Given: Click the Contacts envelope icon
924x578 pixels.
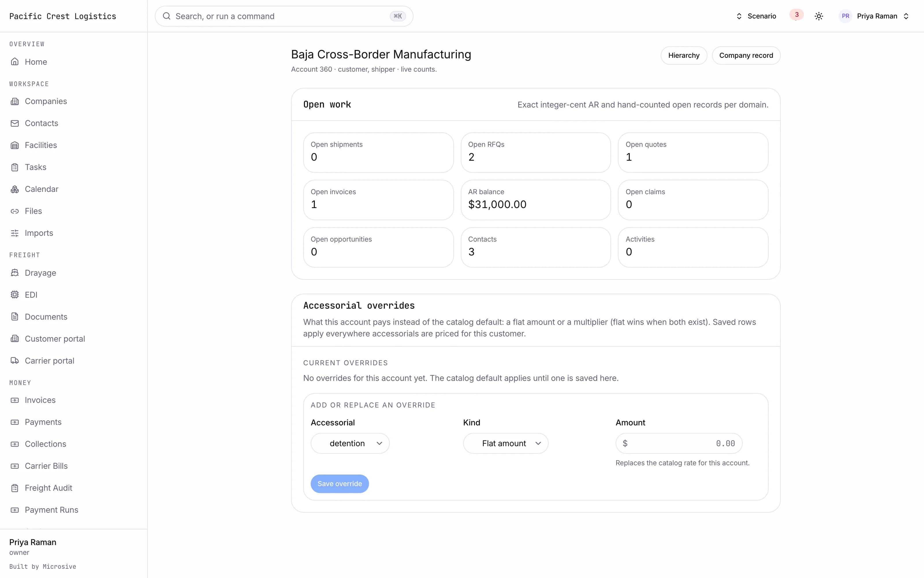Looking at the screenshot, I should pyautogui.click(x=14, y=123).
